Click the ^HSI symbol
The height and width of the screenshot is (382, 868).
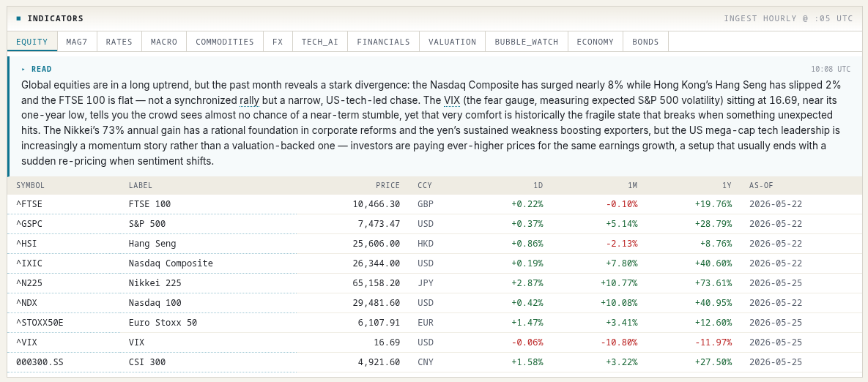(26, 243)
